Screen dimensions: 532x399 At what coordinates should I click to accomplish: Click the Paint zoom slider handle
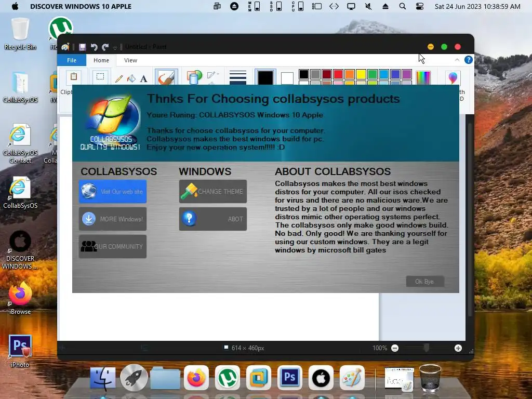[427, 348]
